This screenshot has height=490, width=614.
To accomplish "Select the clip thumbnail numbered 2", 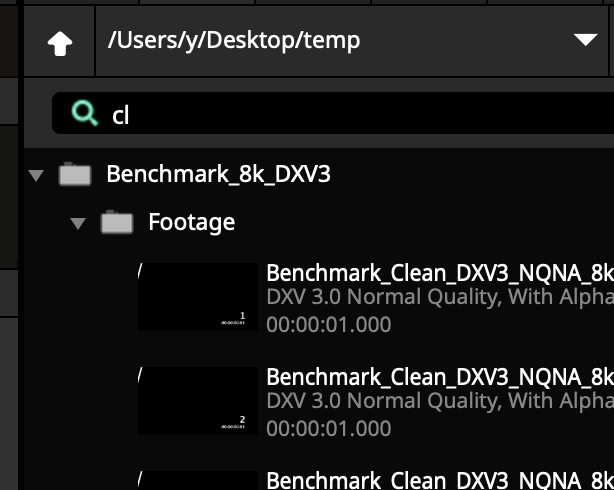I will coord(197,400).
